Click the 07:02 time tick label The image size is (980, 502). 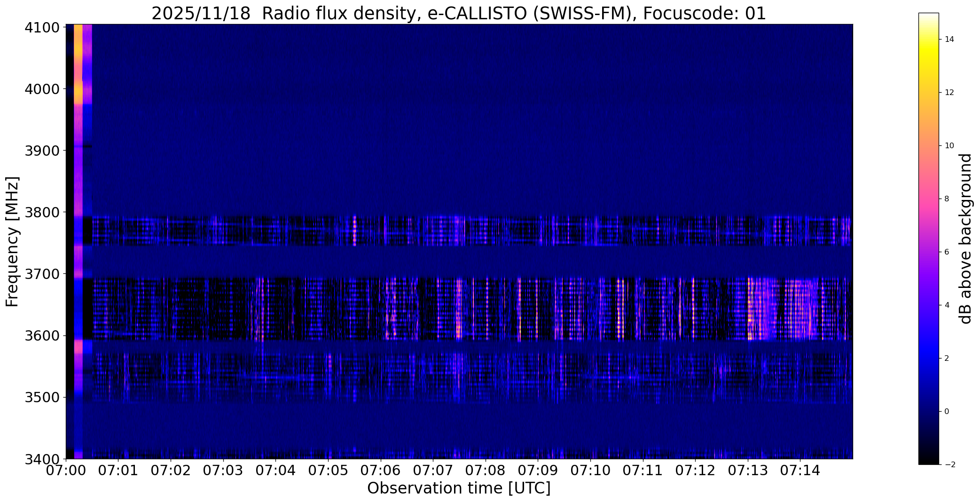171,470
